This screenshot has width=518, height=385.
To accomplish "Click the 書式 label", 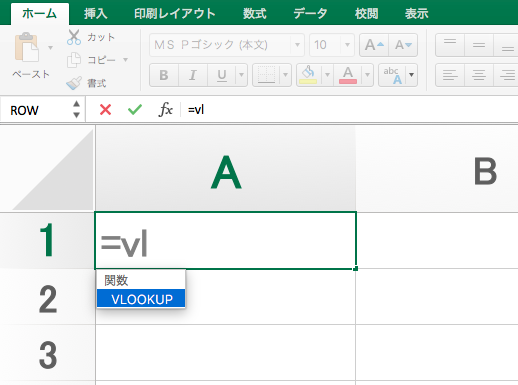I will 97,83.
